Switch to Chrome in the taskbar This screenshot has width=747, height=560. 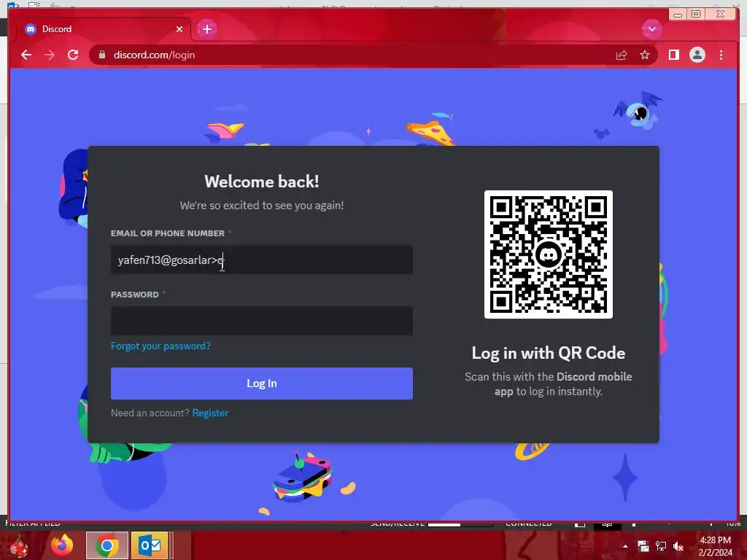point(107,545)
